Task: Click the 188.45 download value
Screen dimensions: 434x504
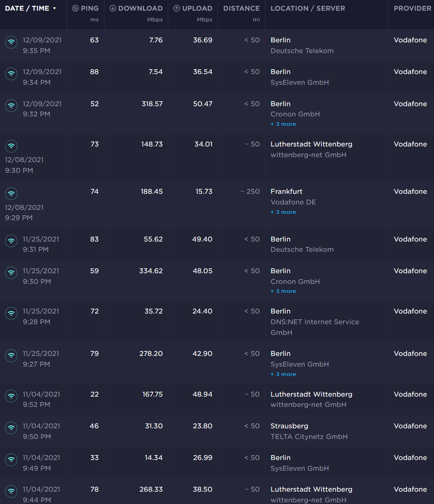Action: (x=152, y=192)
